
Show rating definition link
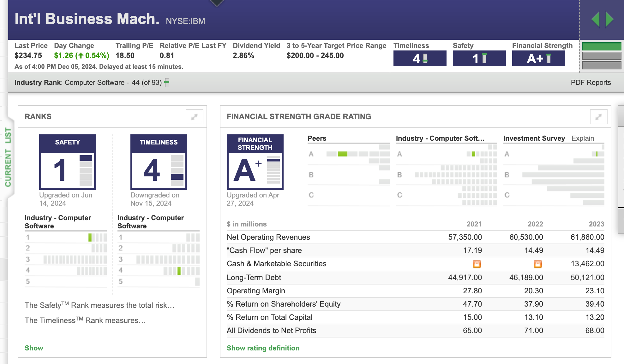[263, 348]
